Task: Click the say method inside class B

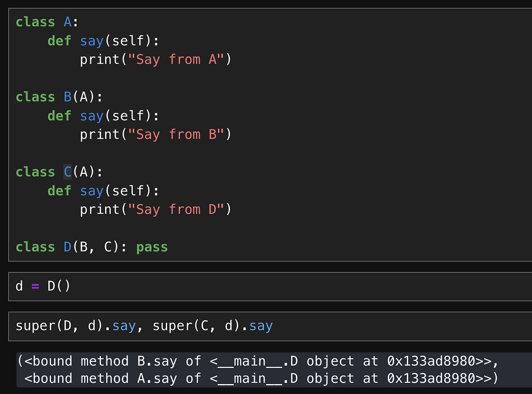Action: tap(91, 116)
